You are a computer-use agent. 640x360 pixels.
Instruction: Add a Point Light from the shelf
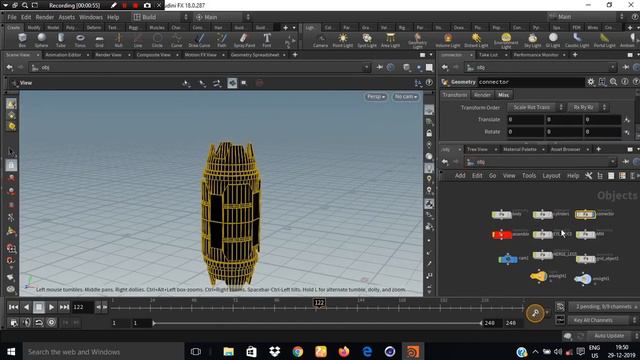[x=342, y=40]
